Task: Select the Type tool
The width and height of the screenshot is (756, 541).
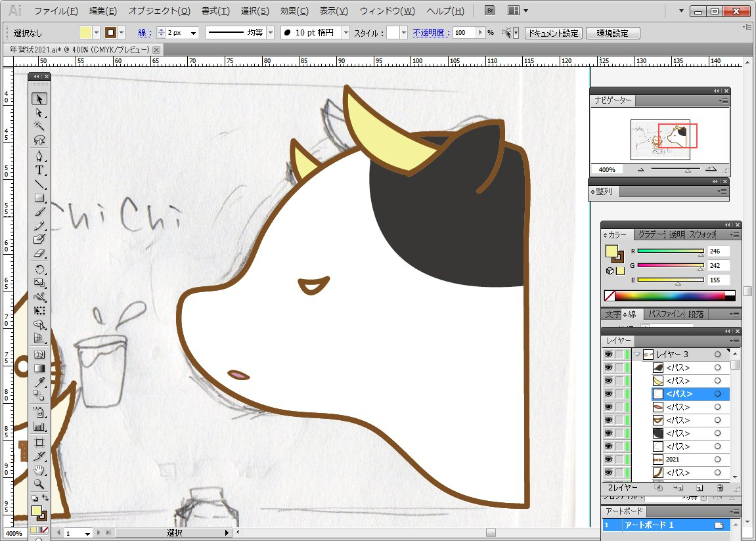Action: click(40, 170)
